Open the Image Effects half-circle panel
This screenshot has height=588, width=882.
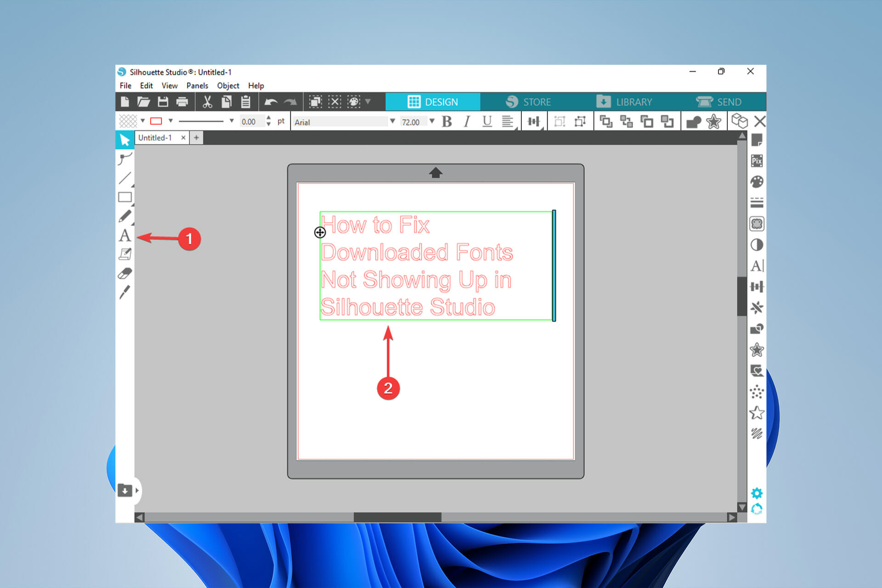pyautogui.click(x=757, y=245)
